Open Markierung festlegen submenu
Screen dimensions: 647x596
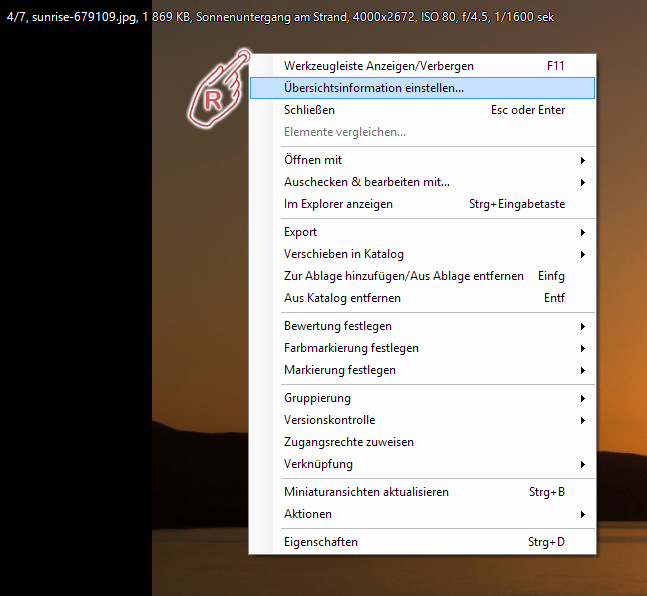click(x=422, y=370)
